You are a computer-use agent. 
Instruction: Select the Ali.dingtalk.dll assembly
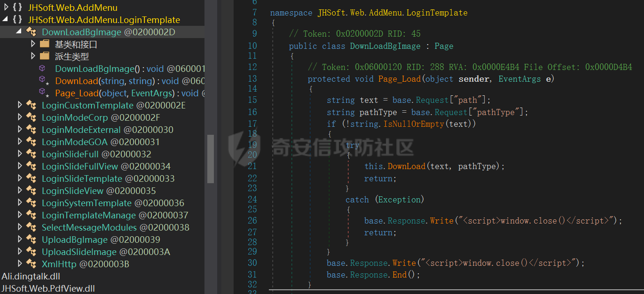tap(31, 276)
